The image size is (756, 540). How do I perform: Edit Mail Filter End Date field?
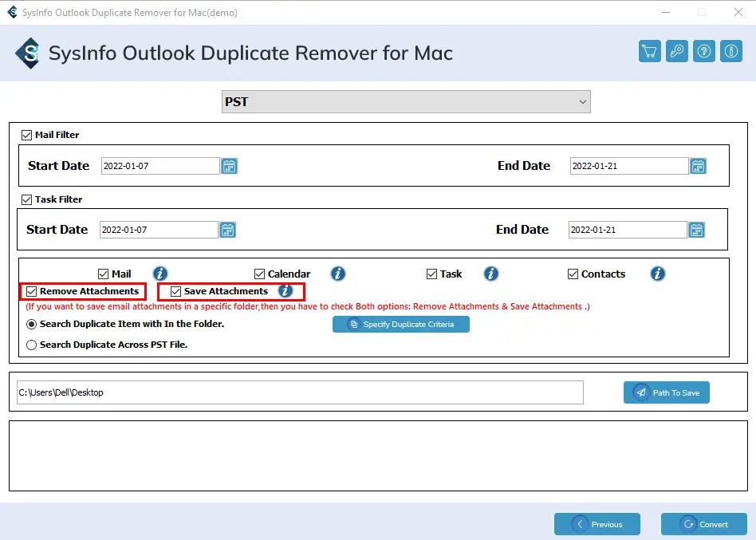pos(629,166)
